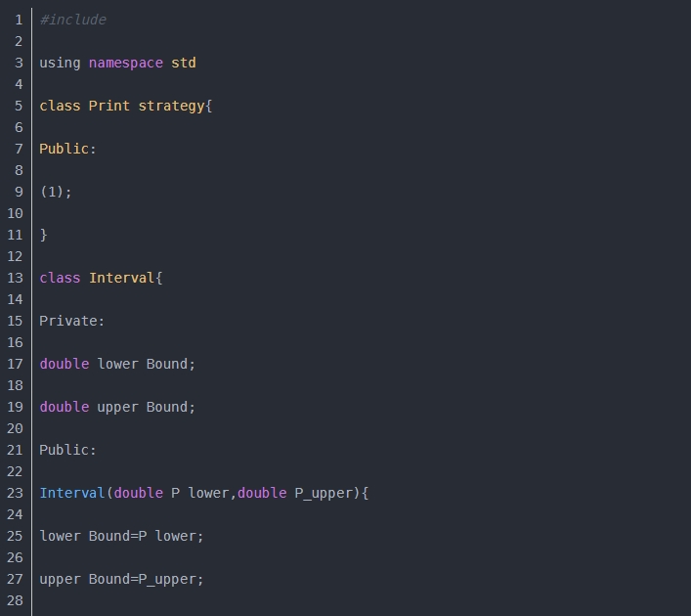Click the 'std' identifier on line 3
691x616 pixels.
(184, 63)
